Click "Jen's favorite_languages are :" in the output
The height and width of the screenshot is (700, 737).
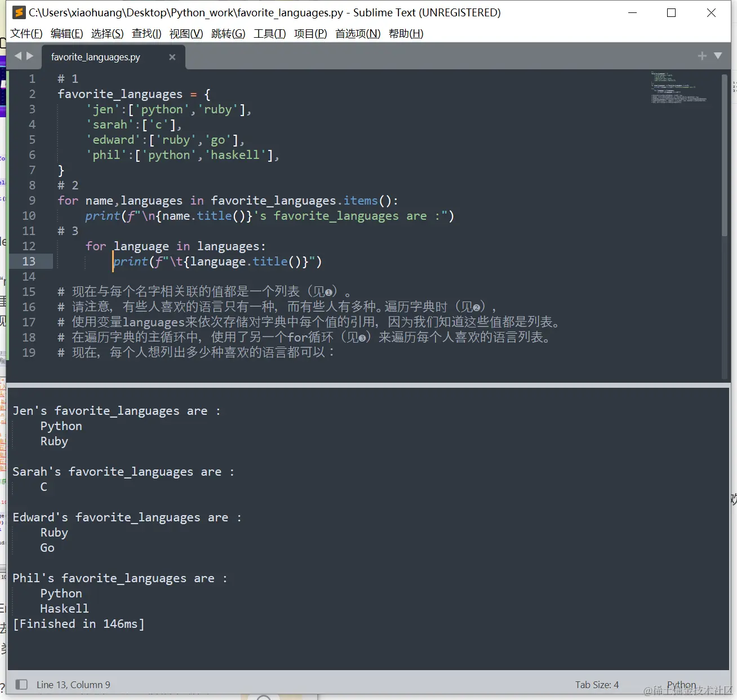[x=117, y=411]
